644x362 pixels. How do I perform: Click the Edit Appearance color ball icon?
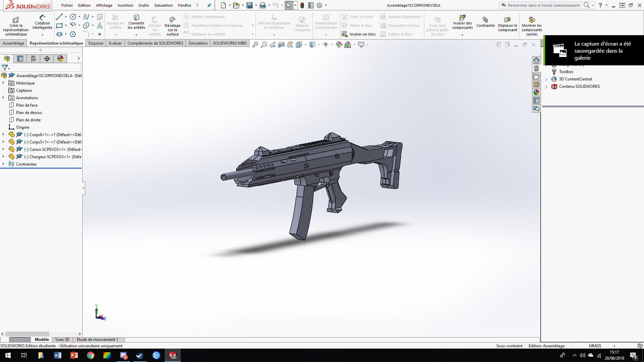[x=339, y=45]
